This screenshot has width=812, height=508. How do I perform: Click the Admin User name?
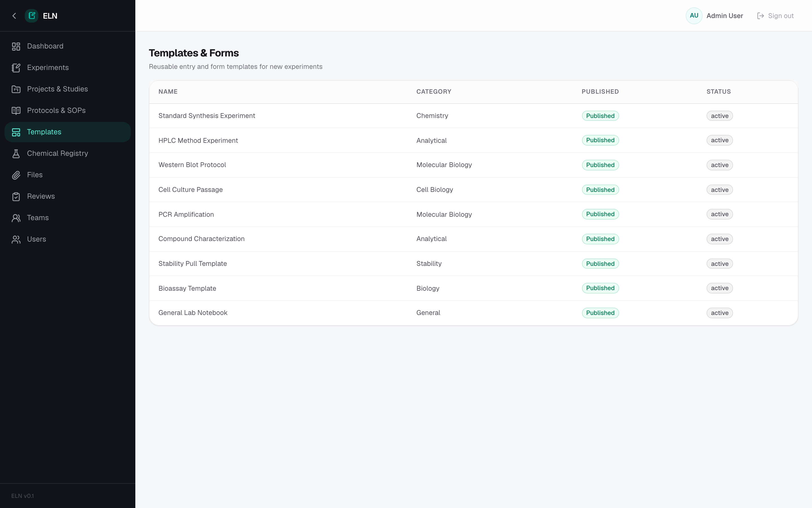(724, 16)
